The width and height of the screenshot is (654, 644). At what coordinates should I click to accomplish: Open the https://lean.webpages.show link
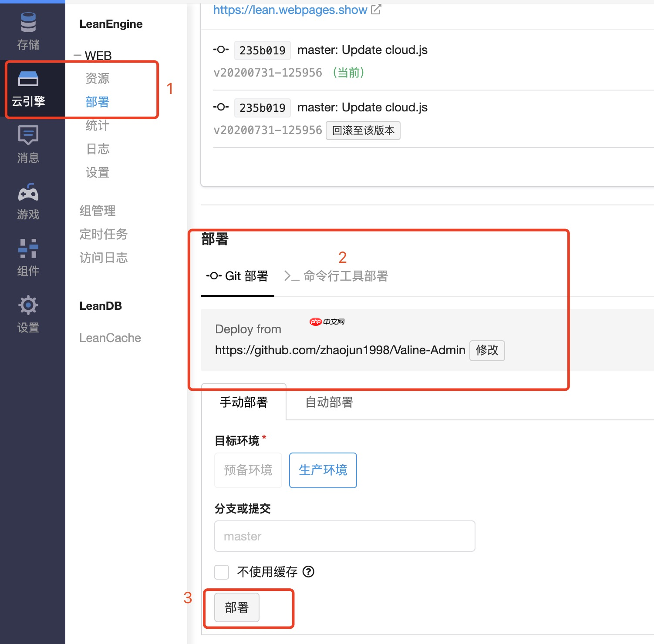(x=290, y=10)
